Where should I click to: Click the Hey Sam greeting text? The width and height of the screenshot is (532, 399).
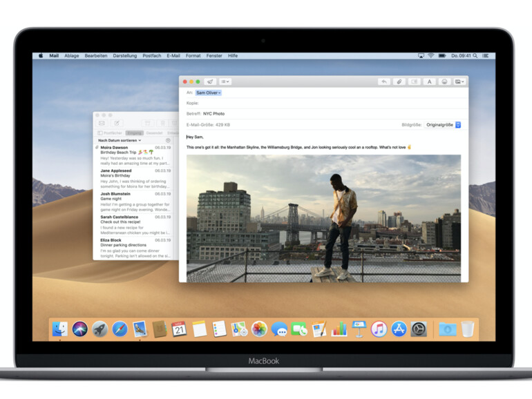pyautogui.click(x=195, y=137)
